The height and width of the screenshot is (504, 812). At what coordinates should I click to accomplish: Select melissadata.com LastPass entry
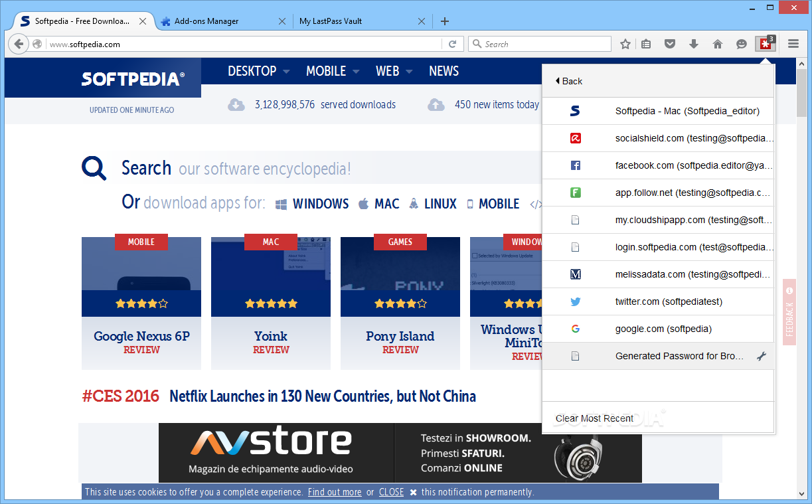tap(659, 274)
